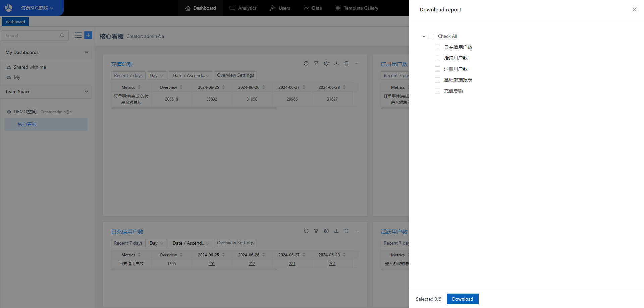The image size is (644, 308).
Task: Click Overview Settings in 日充值用户数 card
Action: [x=235, y=243]
